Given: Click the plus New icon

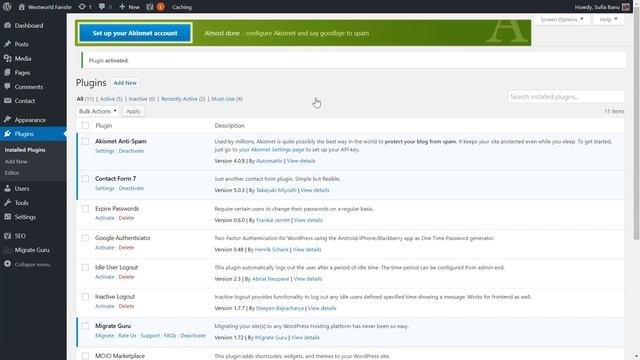Looking at the screenshot, I should [x=122, y=7].
